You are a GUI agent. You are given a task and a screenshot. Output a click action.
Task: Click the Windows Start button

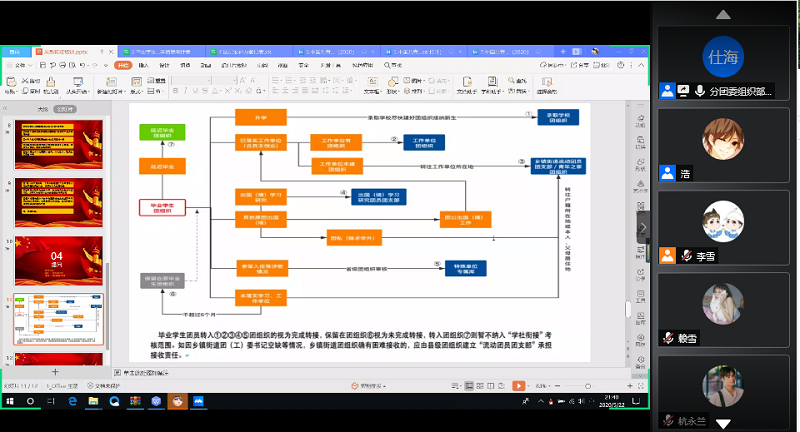pos(9,400)
